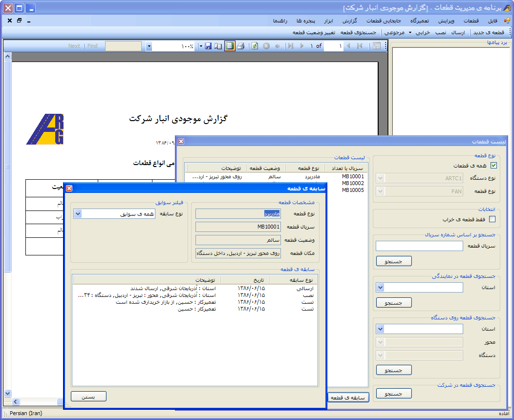Select ارسالی history row
Viewport: 514px width, 420px height.
click(195, 289)
